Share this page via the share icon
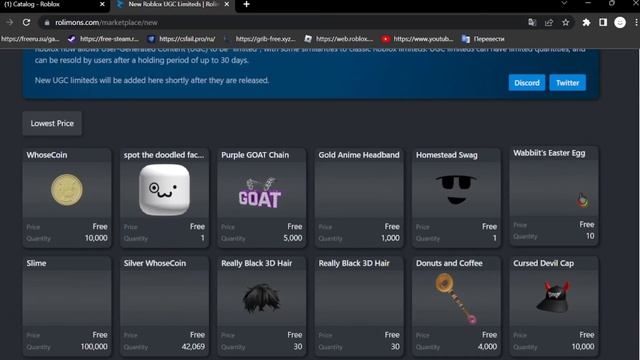The width and height of the screenshot is (640, 360). [x=549, y=22]
